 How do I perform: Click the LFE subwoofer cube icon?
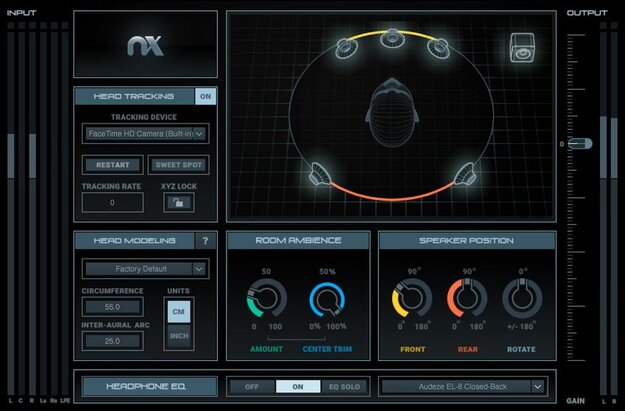pyautogui.click(x=522, y=48)
